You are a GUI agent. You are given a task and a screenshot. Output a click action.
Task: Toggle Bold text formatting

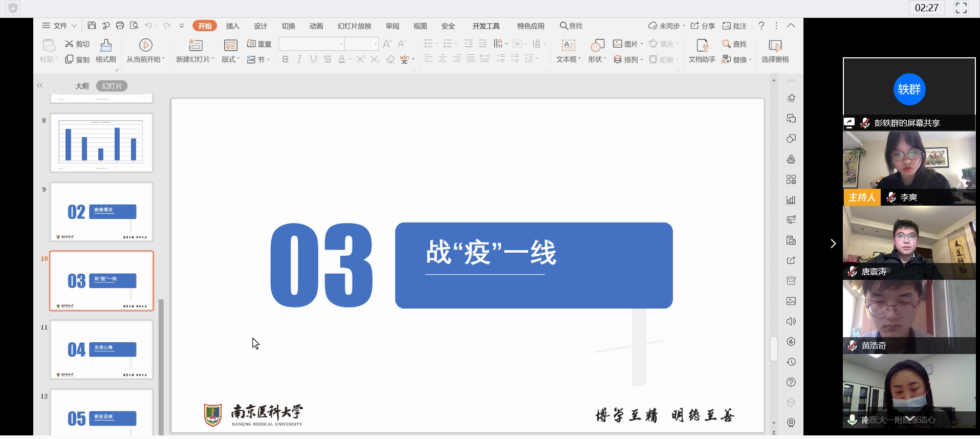pos(285,59)
